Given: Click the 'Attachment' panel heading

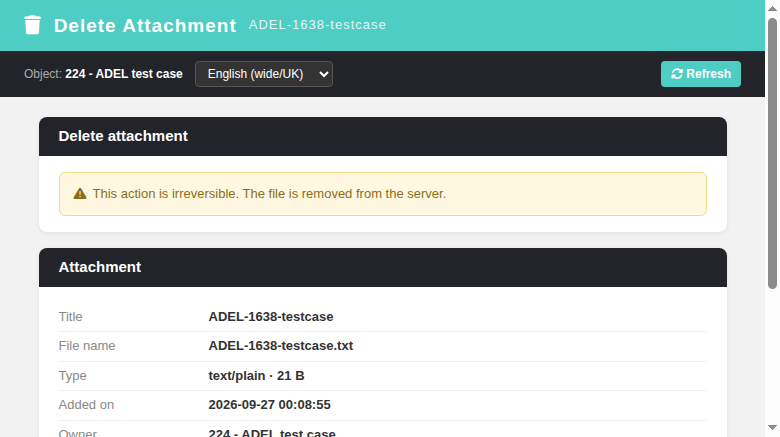Looking at the screenshot, I should (x=99, y=267).
